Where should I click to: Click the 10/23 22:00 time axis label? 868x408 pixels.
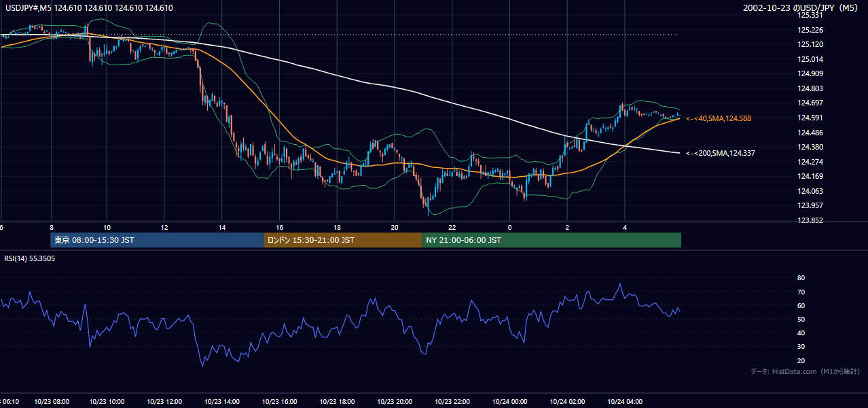point(452,402)
